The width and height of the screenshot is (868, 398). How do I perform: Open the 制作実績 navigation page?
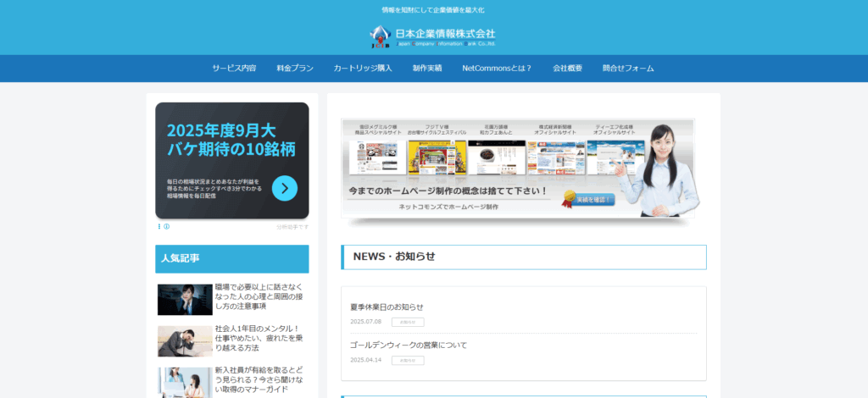[427, 68]
